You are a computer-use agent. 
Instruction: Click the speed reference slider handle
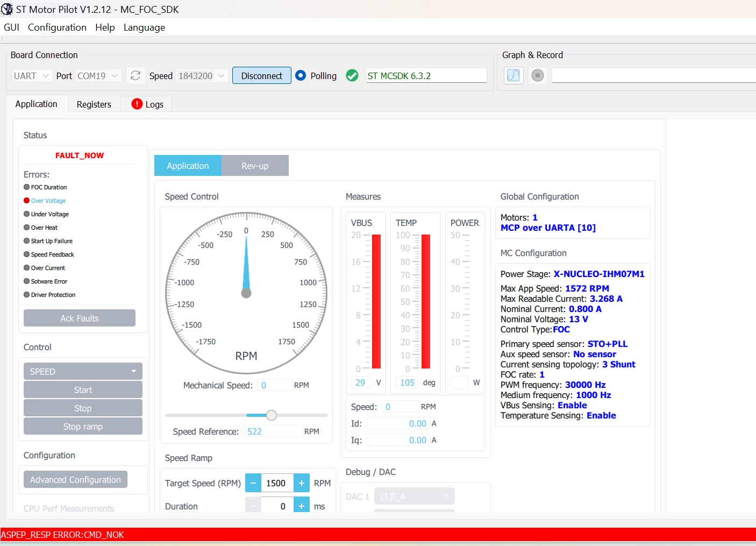[272, 415]
